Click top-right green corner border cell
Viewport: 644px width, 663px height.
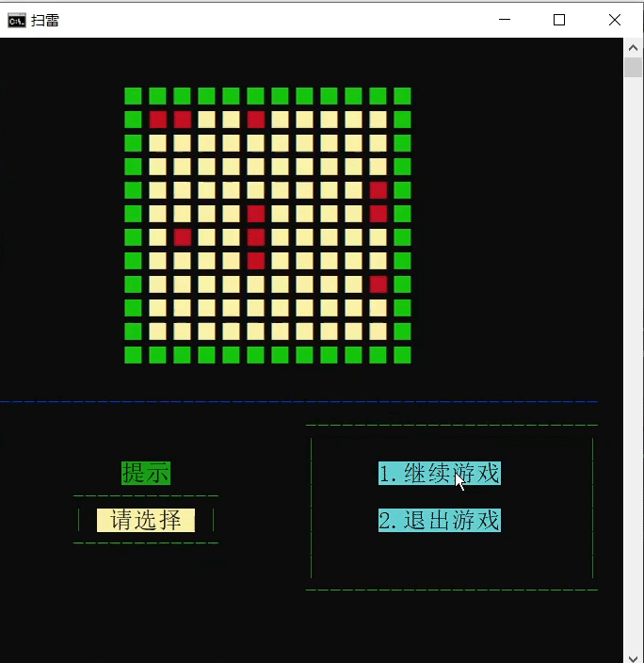click(x=402, y=96)
